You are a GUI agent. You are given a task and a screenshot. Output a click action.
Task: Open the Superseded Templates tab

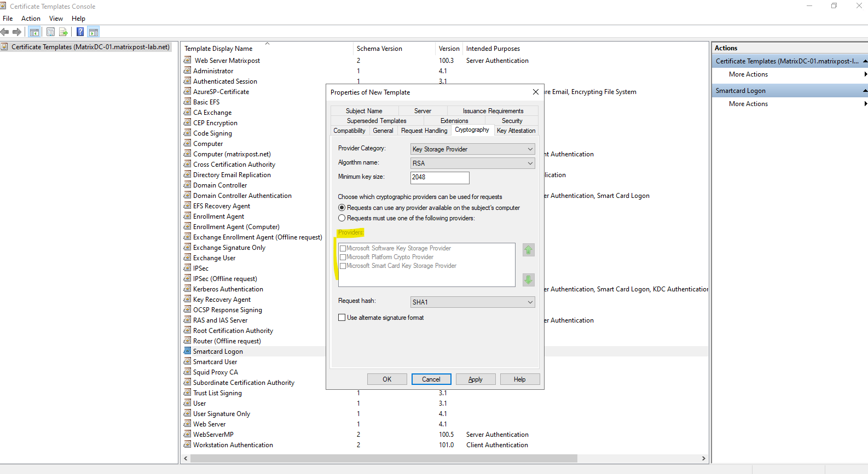coord(377,121)
